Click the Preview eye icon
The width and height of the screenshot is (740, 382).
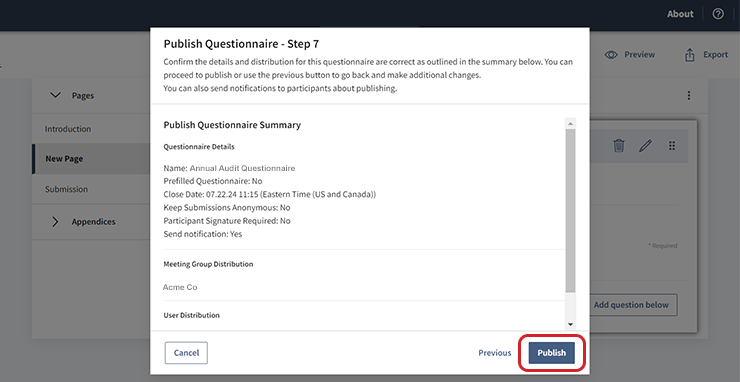(x=612, y=55)
